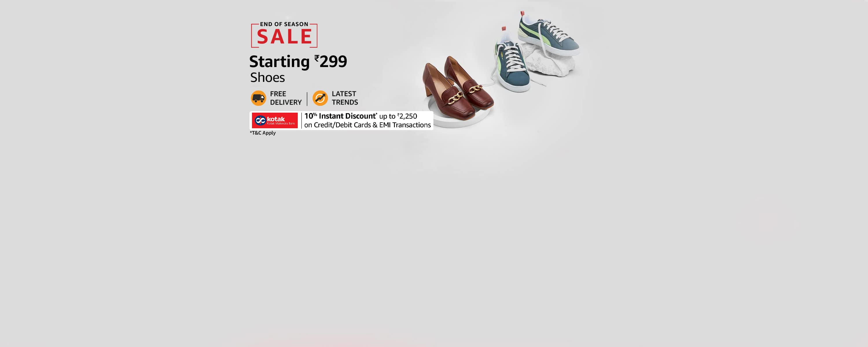Click the red SALE badge text
Screen dimensions: 868x347
click(x=284, y=36)
